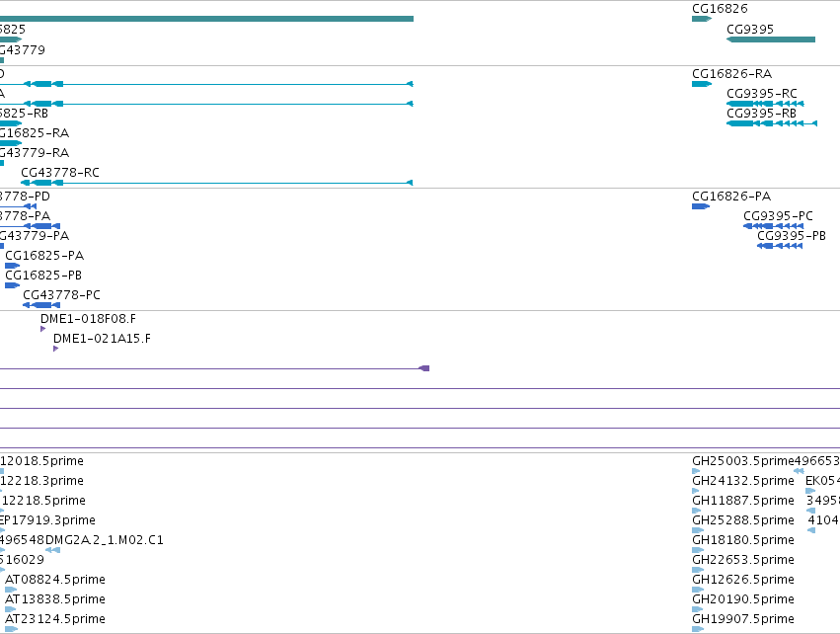This screenshot has height=634, width=840.
Task: Select the CG16826 gene arrow glyph
Action: pyautogui.click(x=702, y=19)
